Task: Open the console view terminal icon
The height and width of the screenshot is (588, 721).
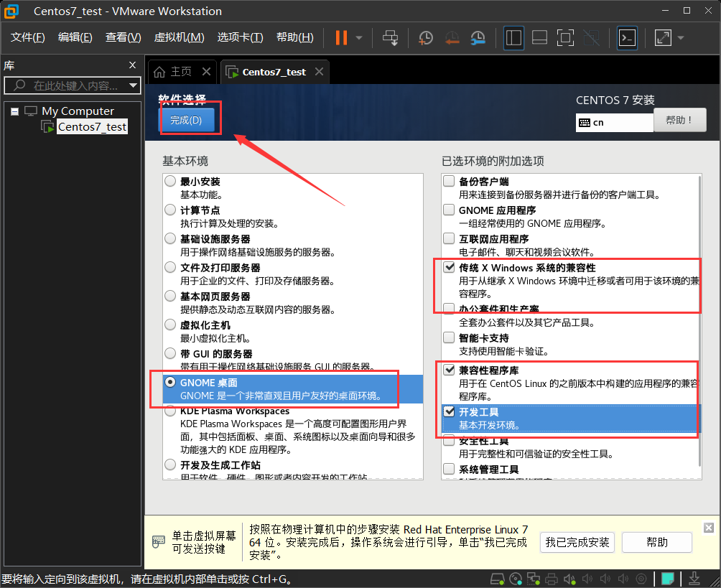Action: coord(627,37)
